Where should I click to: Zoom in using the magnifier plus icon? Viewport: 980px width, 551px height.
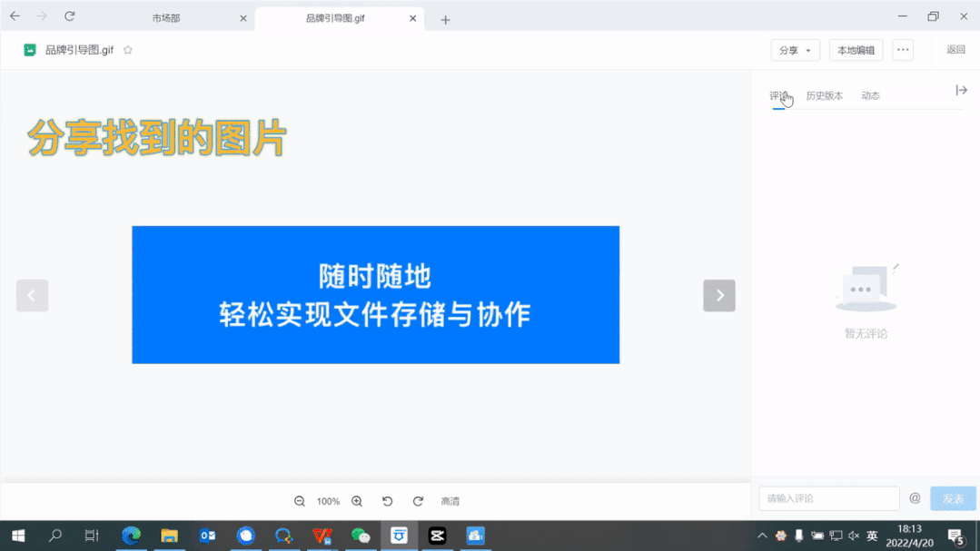coord(357,500)
